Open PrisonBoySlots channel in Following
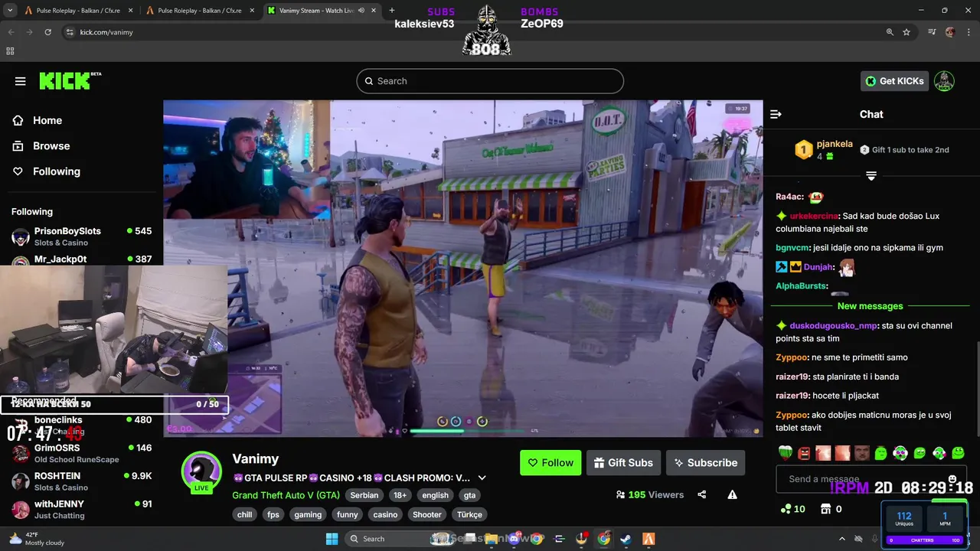 click(x=81, y=236)
